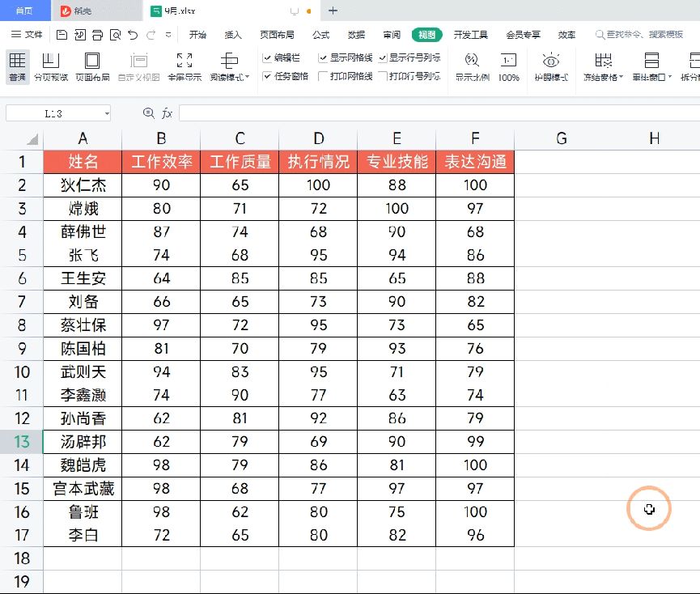Viewport: 700px width, 594px height.
Task: Uncheck 显示网格线 show gridlines
Action: [323, 57]
